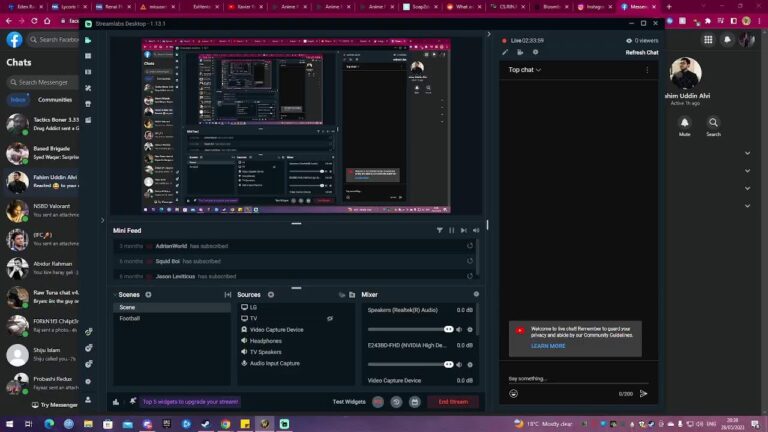The height and width of the screenshot is (432, 768).
Task: Click the red record button
Action: coord(378,401)
